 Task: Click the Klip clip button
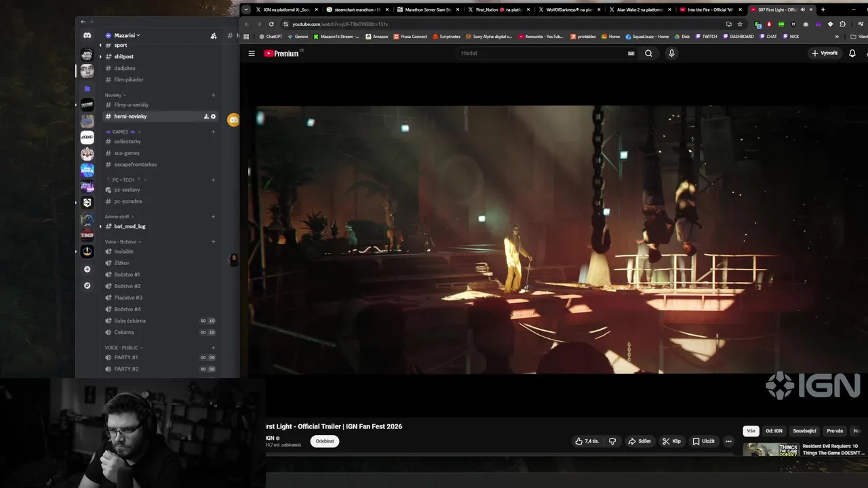click(671, 441)
